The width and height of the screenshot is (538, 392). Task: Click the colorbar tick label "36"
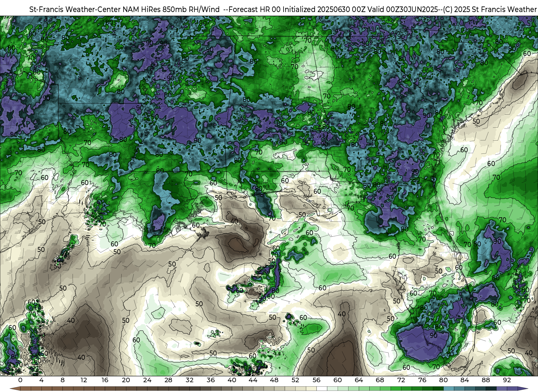tap(211, 380)
